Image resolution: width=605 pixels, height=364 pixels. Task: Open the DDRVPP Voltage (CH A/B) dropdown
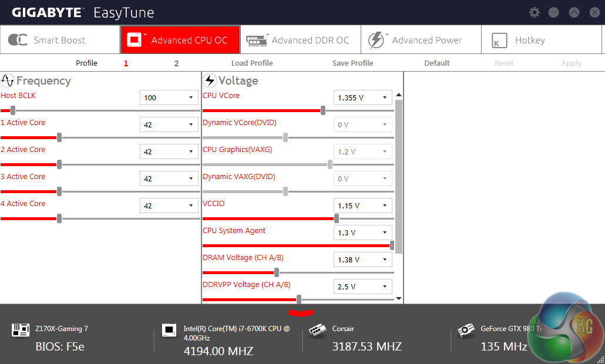[x=362, y=287]
